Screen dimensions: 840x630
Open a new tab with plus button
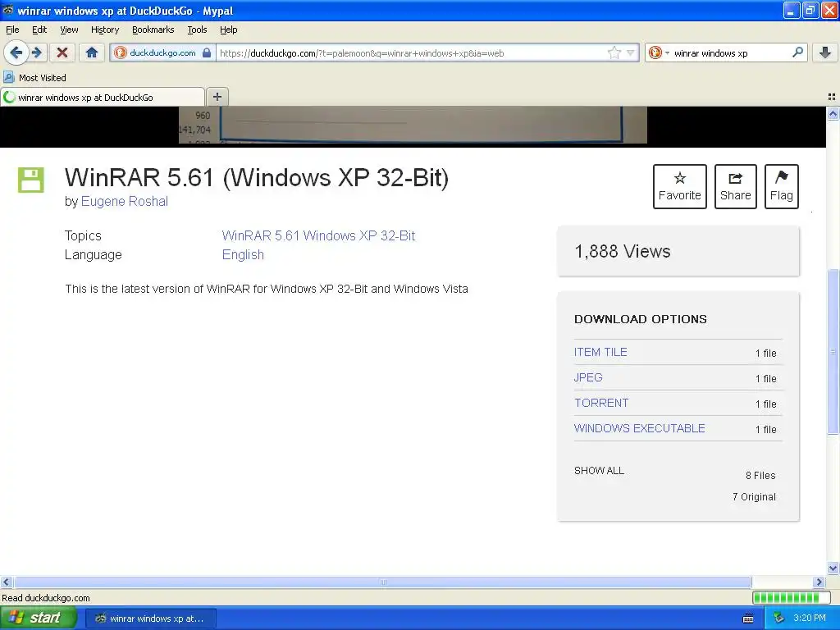(217, 97)
